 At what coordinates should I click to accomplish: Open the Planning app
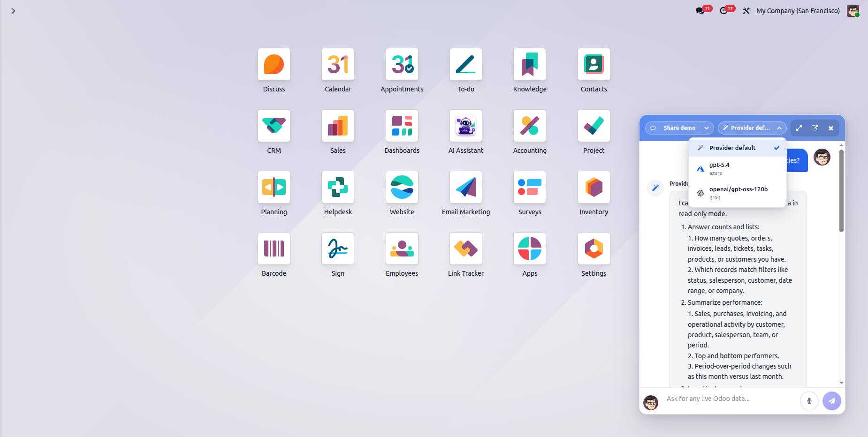tap(274, 187)
